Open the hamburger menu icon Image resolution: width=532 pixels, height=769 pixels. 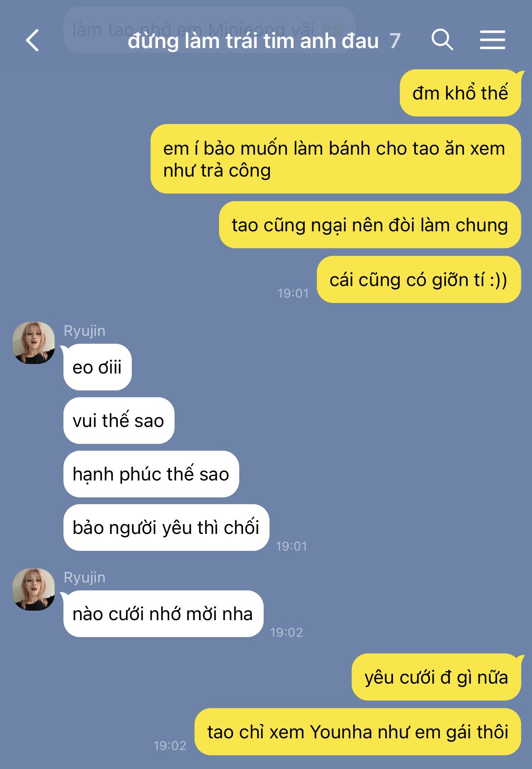(493, 40)
